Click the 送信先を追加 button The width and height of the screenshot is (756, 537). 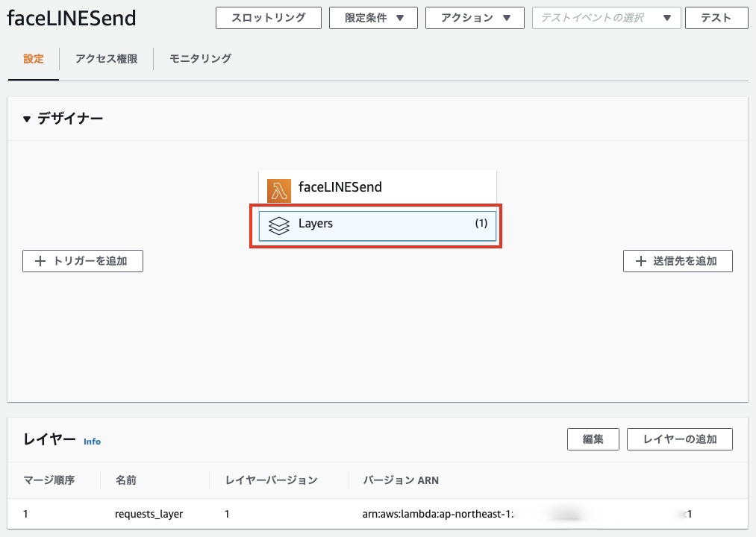coord(678,261)
